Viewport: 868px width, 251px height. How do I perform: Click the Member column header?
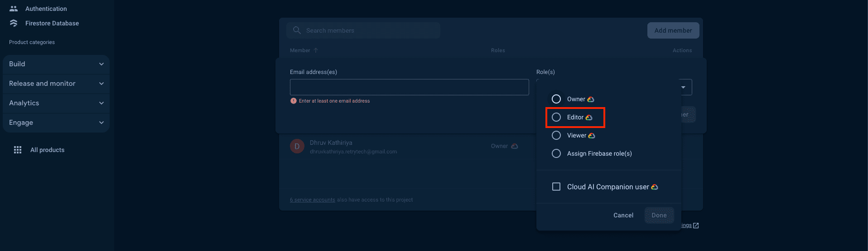pos(300,50)
